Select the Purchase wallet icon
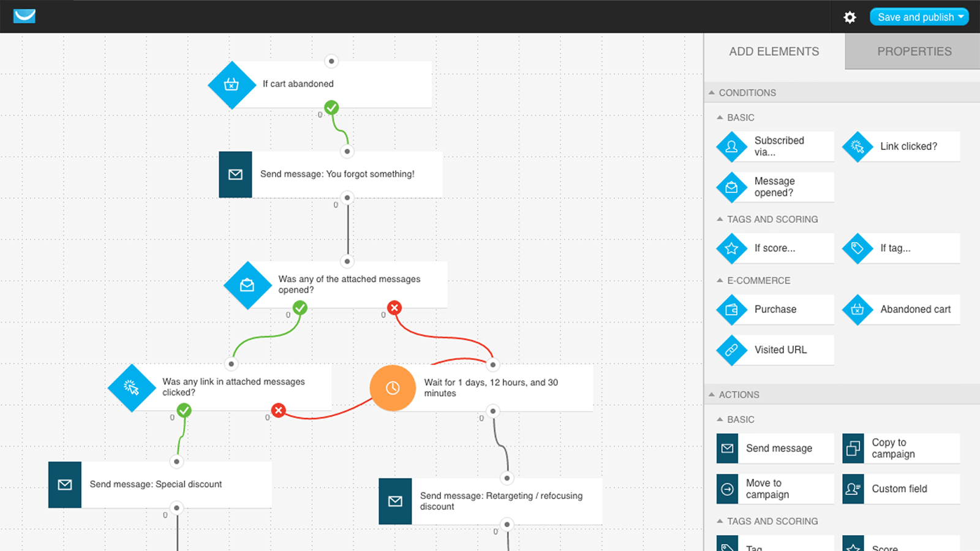The height and width of the screenshot is (551, 980). (731, 310)
